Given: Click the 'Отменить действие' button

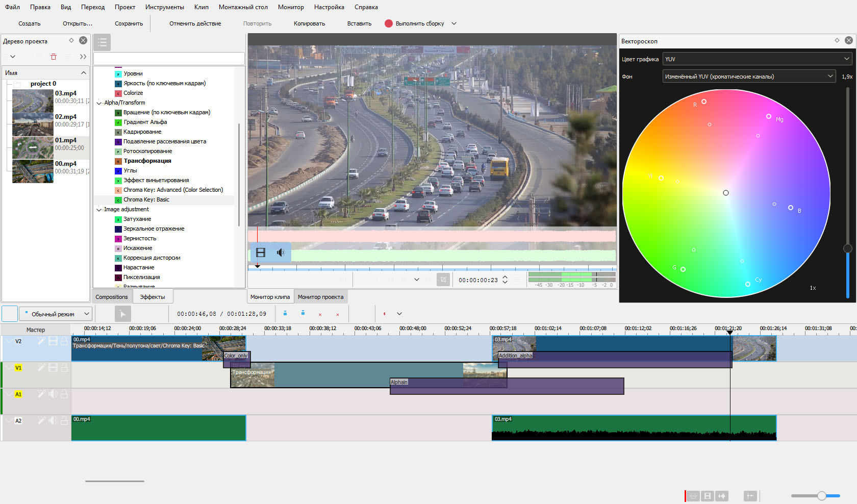Looking at the screenshot, I should tap(195, 23).
